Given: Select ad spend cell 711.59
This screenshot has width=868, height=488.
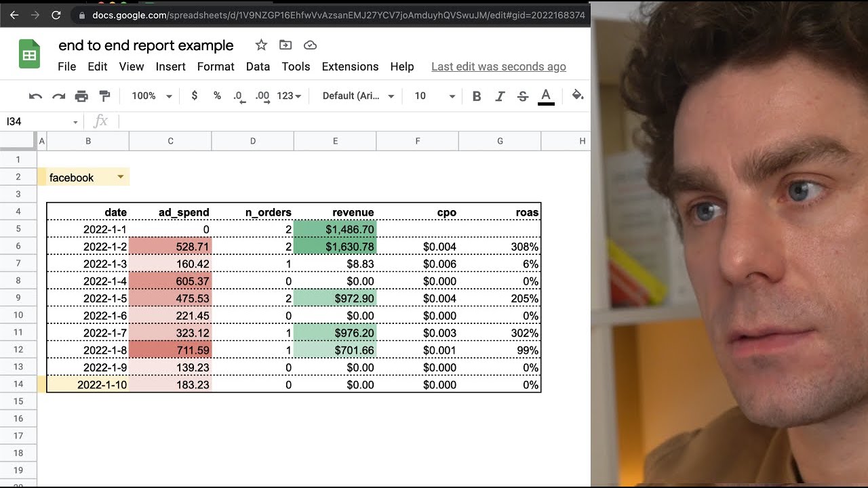Looking at the screenshot, I should (x=170, y=350).
